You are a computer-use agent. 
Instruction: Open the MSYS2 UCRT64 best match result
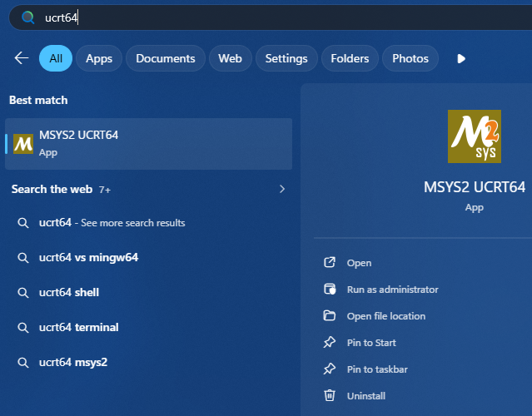click(x=148, y=144)
